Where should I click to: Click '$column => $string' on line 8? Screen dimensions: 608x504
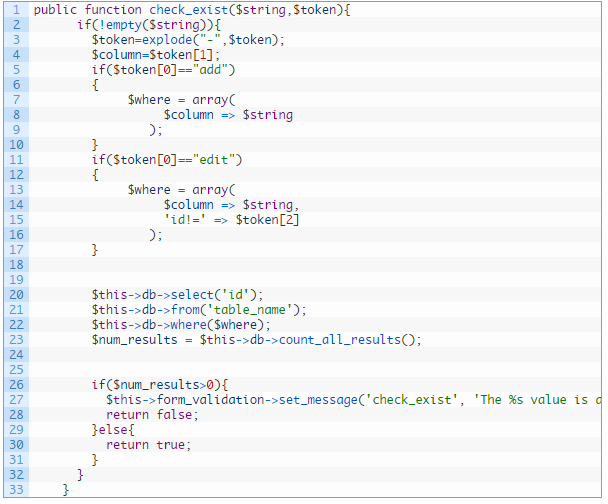228,115
